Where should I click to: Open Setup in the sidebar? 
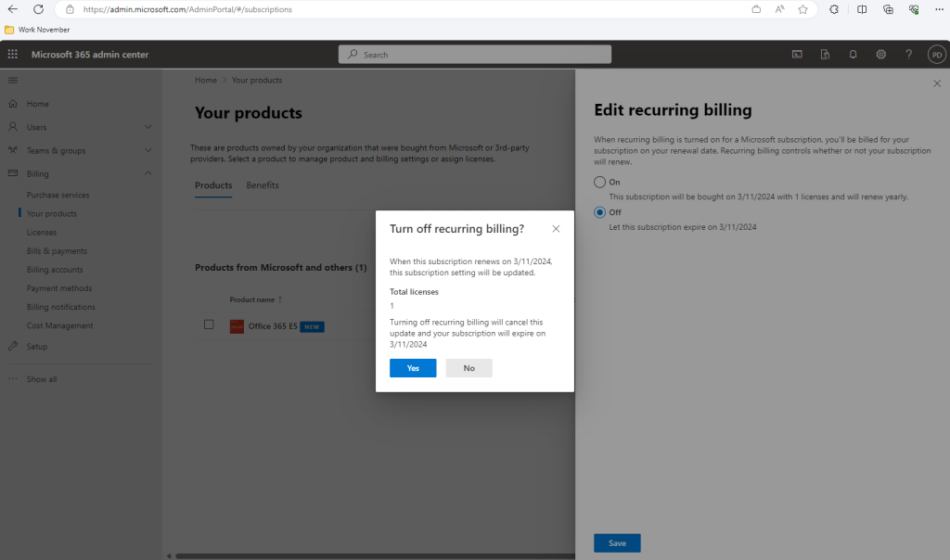pyautogui.click(x=37, y=347)
